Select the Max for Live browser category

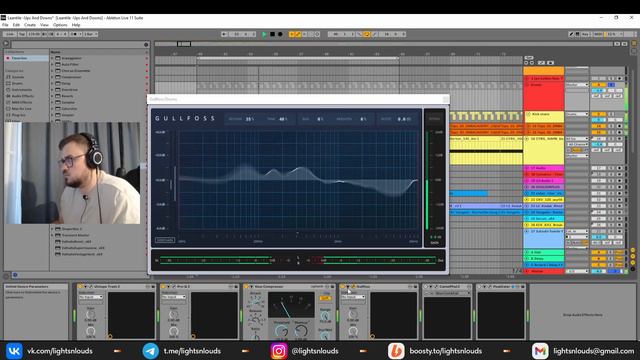21,109
